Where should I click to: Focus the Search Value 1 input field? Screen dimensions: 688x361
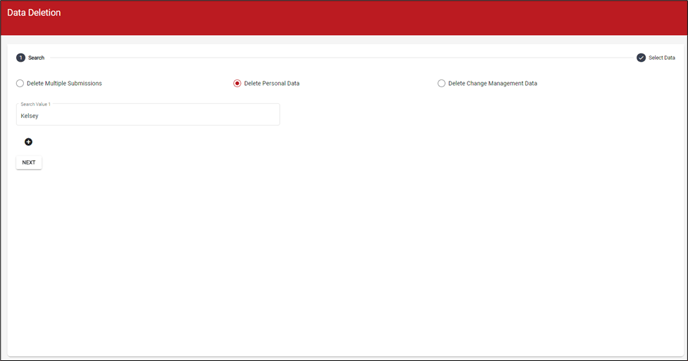[x=148, y=115]
